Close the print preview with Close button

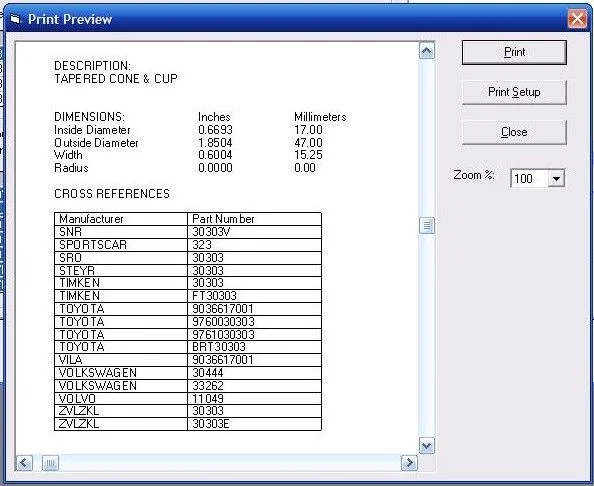[x=514, y=132]
